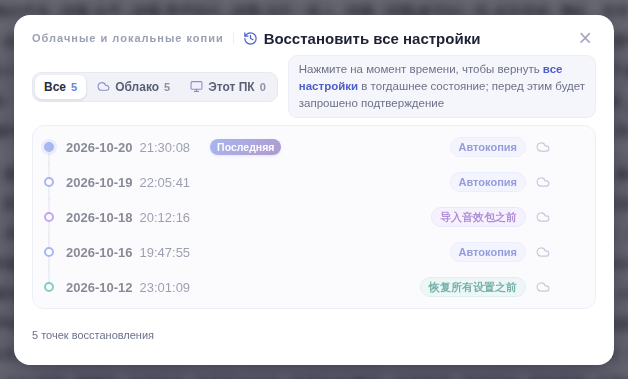Click the cloud icon on 2026-10-20 row
Image resolution: width=628 pixels, height=379 pixels.
543,147
